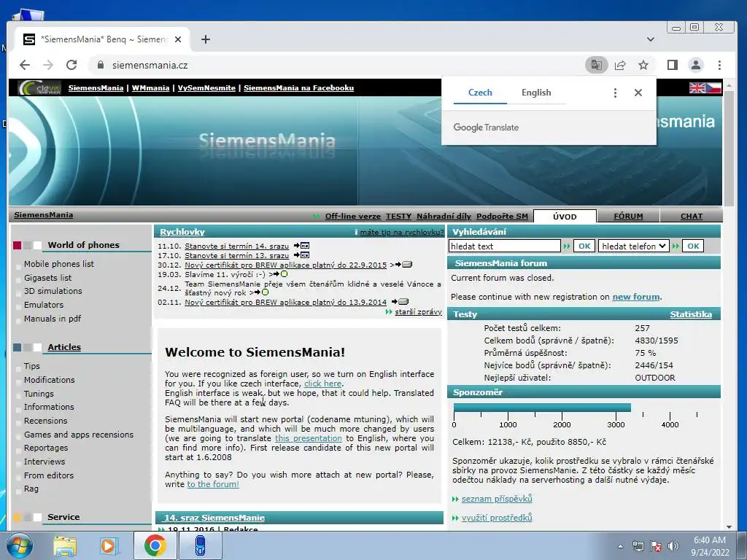Click OK next to phone dropdown

tap(693, 246)
